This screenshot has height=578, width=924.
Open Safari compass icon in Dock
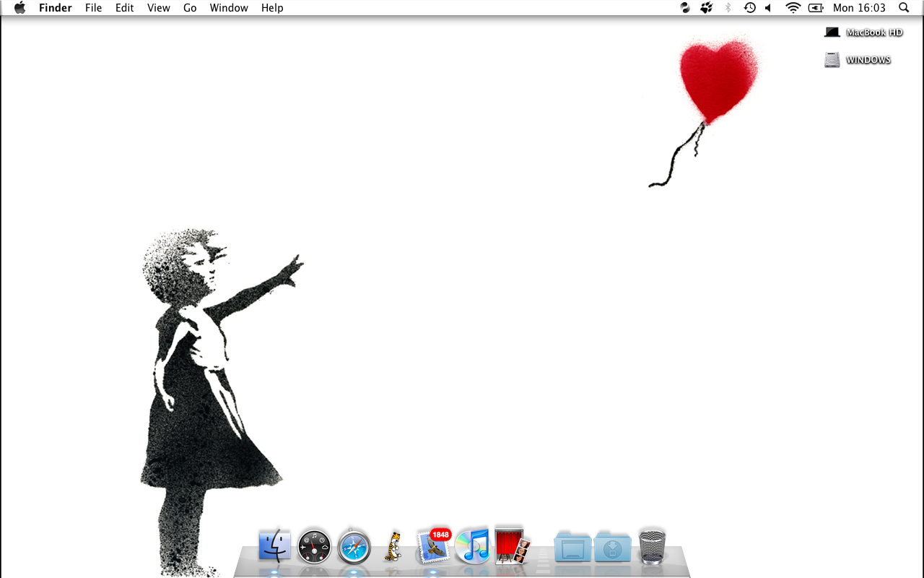[354, 546]
